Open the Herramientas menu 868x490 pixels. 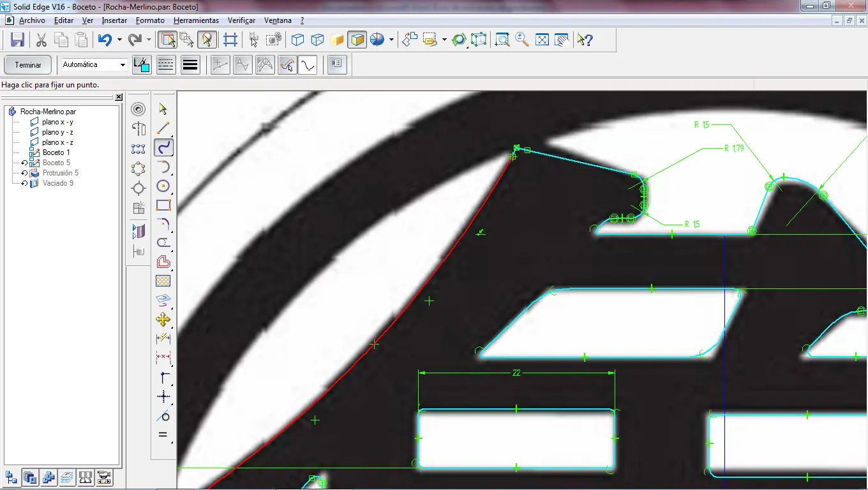click(195, 20)
